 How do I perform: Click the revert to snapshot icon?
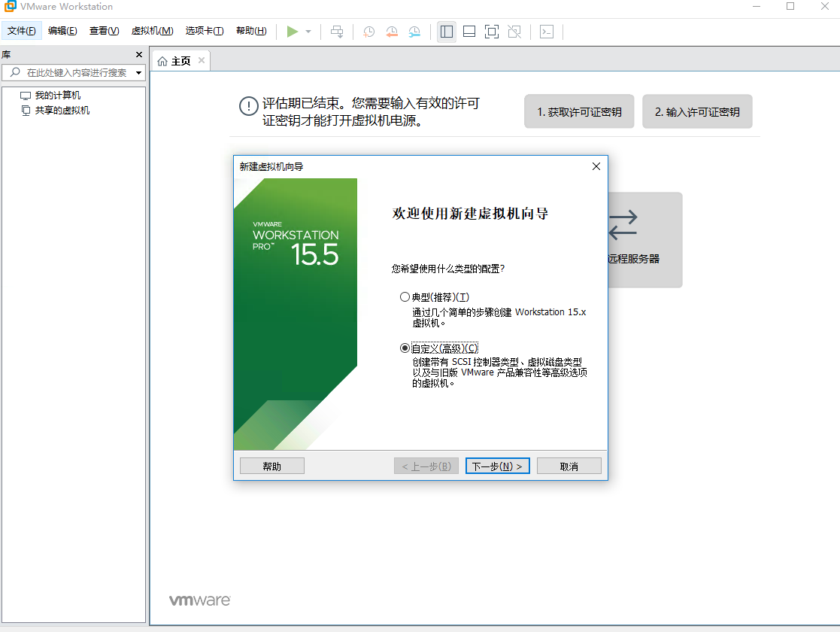point(392,32)
